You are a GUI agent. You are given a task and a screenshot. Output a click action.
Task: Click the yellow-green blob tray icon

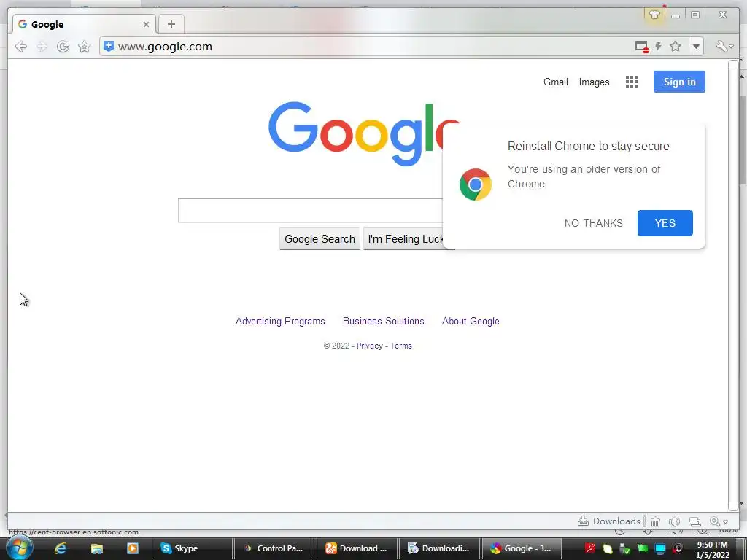pos(608,549)
